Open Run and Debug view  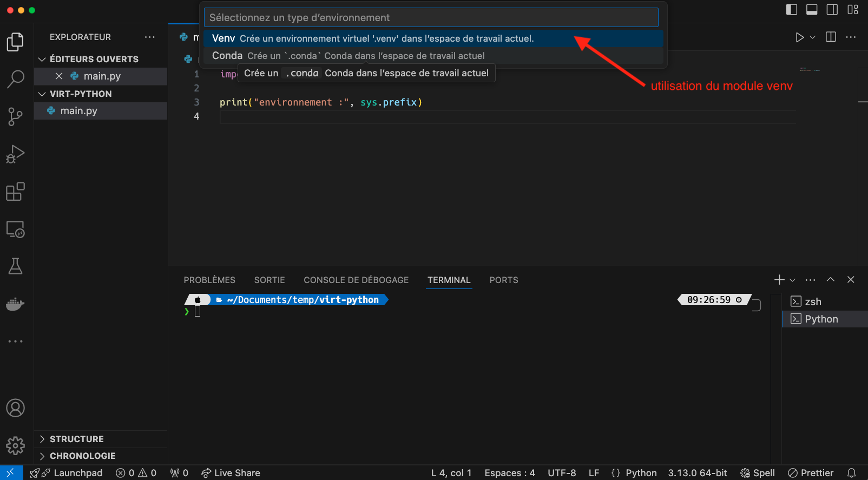point(15,154)
